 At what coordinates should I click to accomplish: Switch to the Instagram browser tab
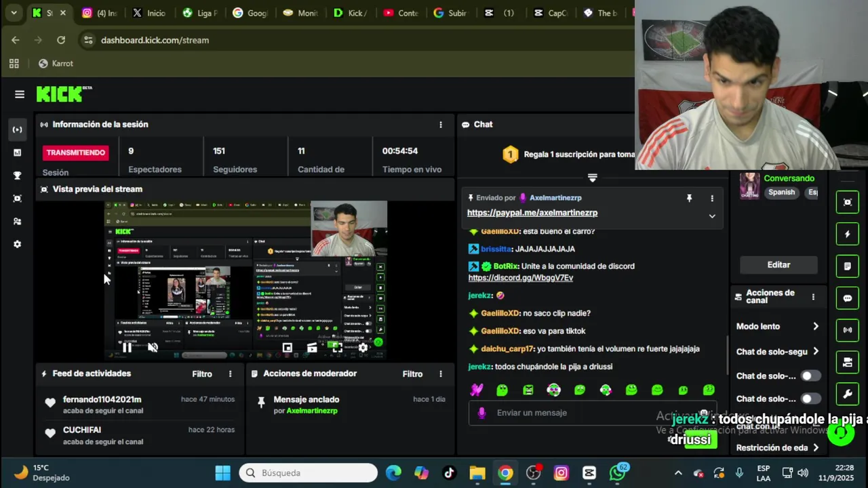[x=99, y=13]
